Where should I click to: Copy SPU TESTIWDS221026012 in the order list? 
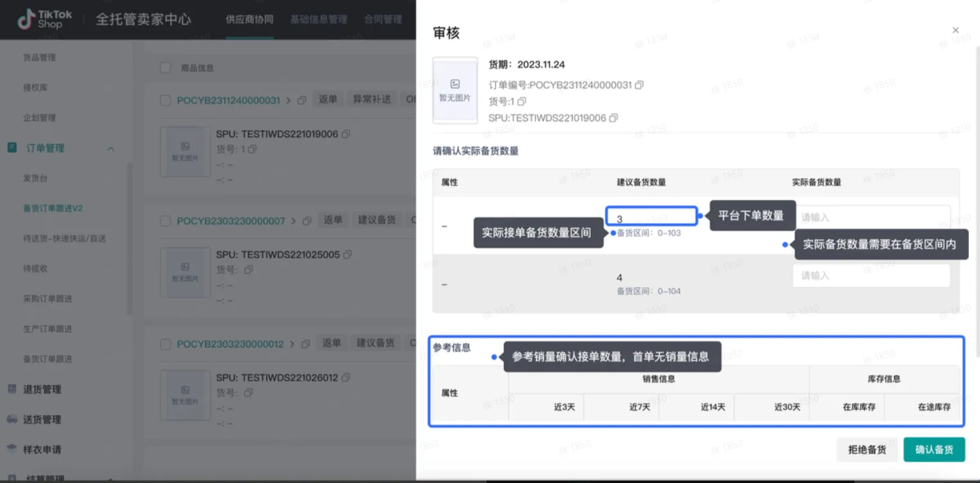coord(346,378)
